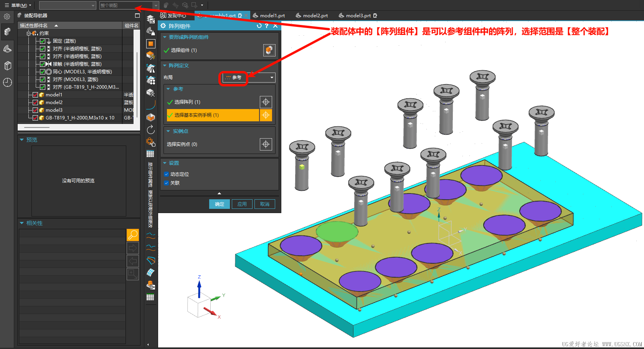Click the 选择基本实例手柄 (1) row

(213, 115)
